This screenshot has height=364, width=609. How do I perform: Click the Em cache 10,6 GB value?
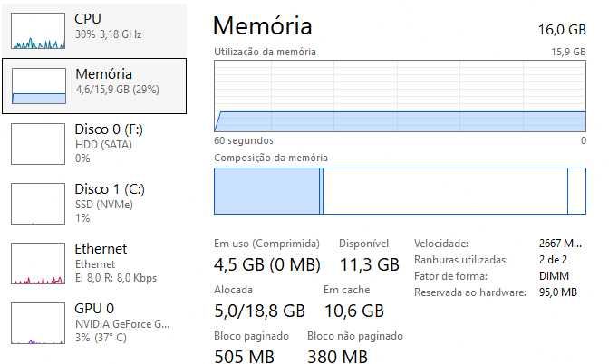[x=354, y=311]
